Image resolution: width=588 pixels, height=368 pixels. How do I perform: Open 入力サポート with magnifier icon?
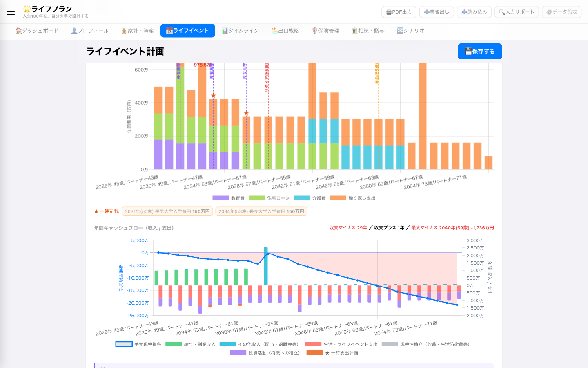click(x=516, y=12)
